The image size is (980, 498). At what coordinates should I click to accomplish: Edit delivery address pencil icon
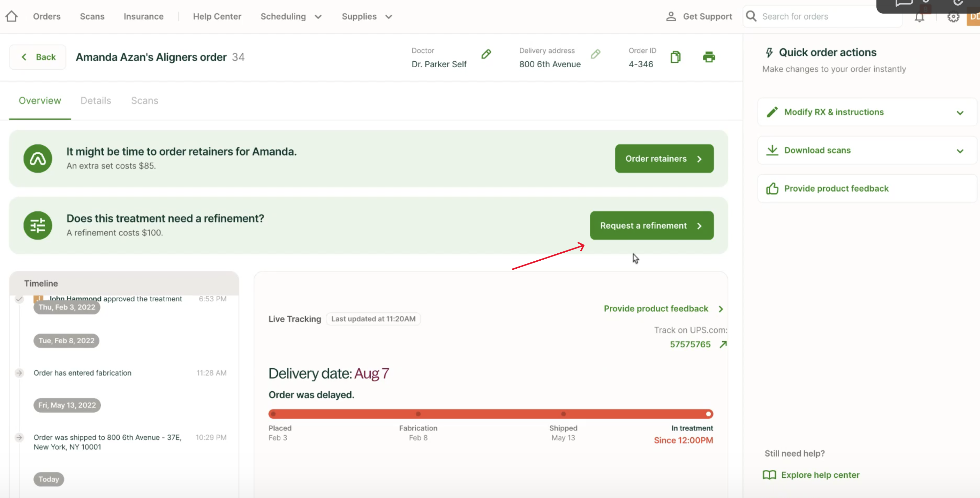coord(595,54)
